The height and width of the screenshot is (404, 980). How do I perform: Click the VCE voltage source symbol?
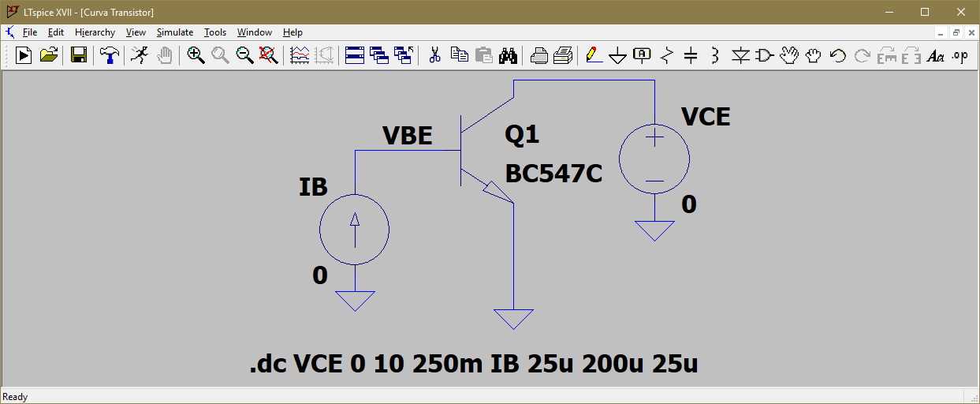pyautogui.click(x=654, y=159)
